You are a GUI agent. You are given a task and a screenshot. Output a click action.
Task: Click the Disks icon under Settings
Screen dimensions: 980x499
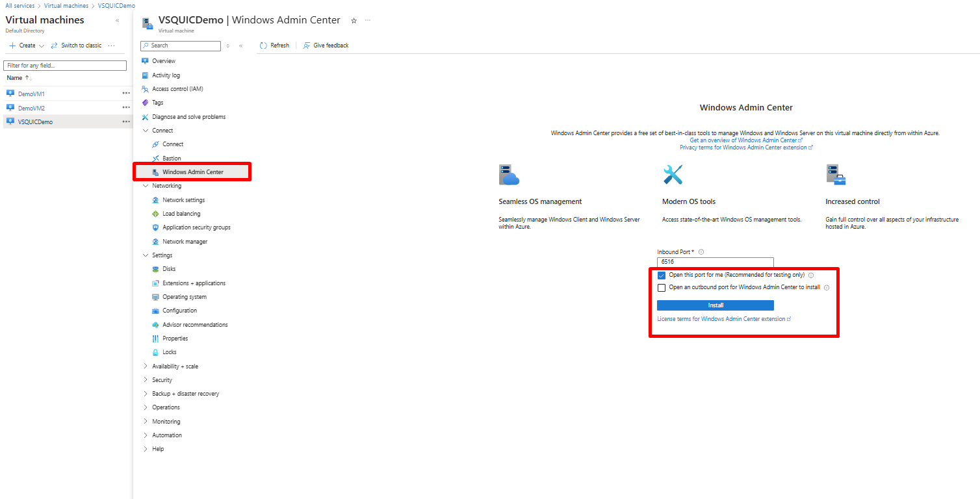coord(155,269)
